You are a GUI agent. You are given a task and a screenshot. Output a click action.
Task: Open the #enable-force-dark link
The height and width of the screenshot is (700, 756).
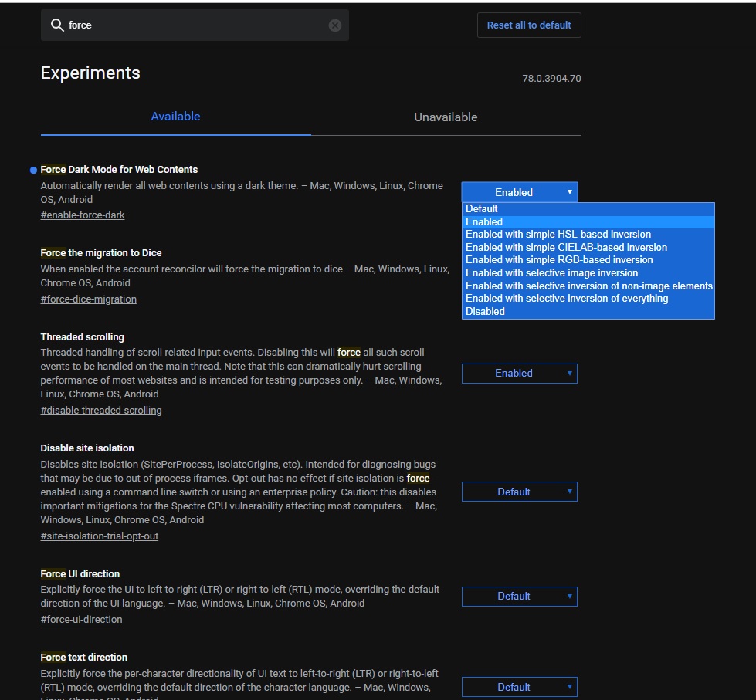[x=83, y=215]
